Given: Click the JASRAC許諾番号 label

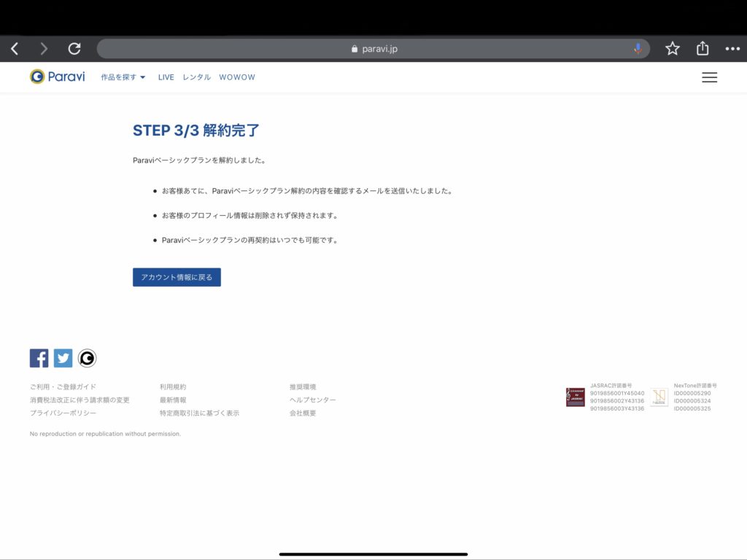Looking at the screenshot, I should coord(611,385).
